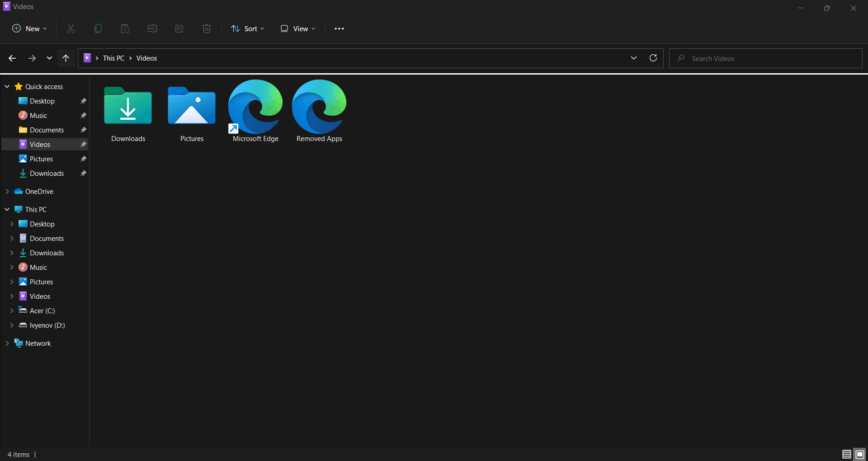This screenshot has height=461, width=868.
Task: Select Desktop in Quick access
Action: (42, 101)
